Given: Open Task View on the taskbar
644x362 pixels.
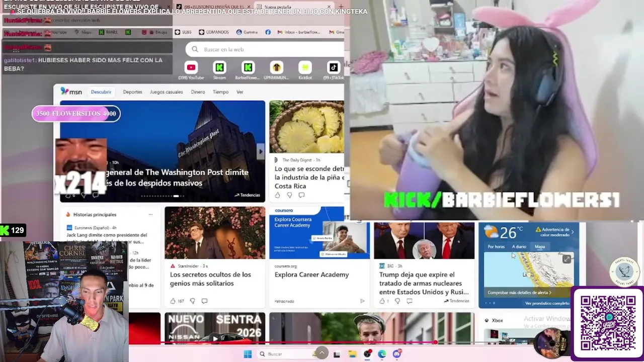Looking at the screenshot, I should click(x=337, y=354).
